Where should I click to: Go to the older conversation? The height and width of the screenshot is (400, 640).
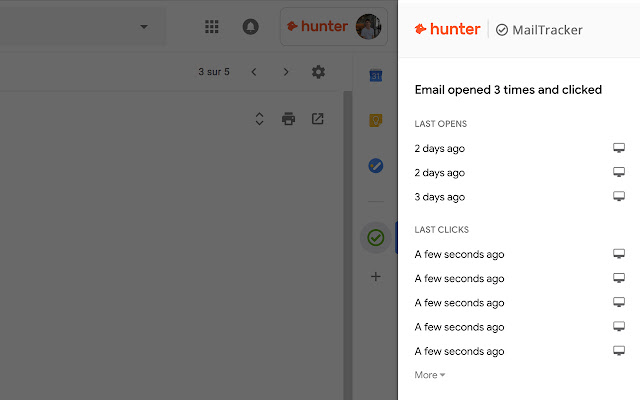click(286, 72)
